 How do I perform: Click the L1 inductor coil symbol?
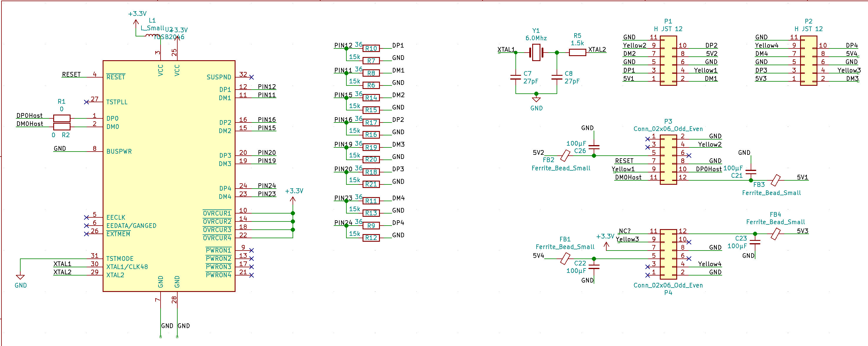point(153,35)
